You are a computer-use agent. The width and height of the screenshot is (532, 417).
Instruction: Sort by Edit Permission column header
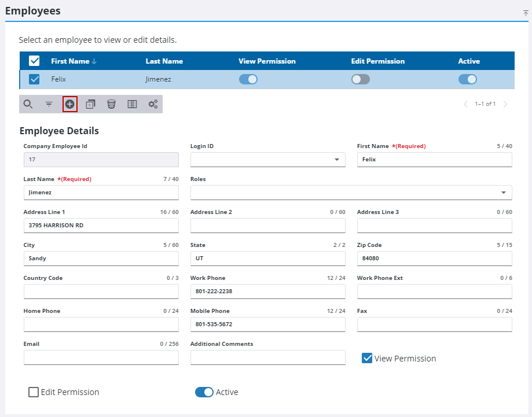[x=378, y=61]
